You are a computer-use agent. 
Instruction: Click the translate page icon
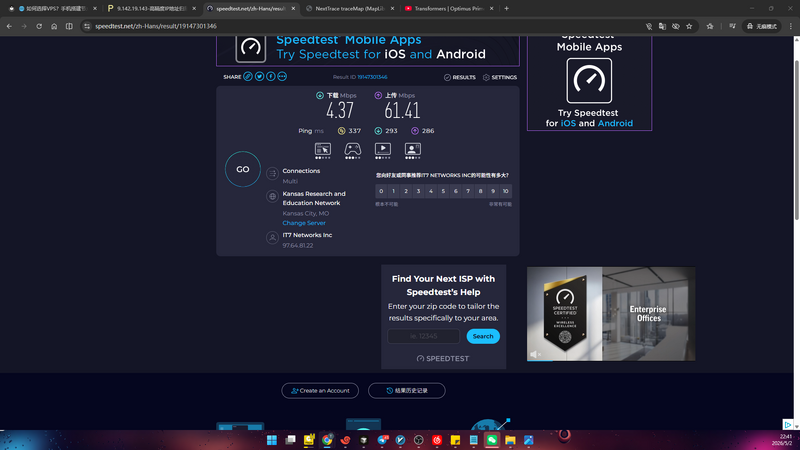point(662,26)
